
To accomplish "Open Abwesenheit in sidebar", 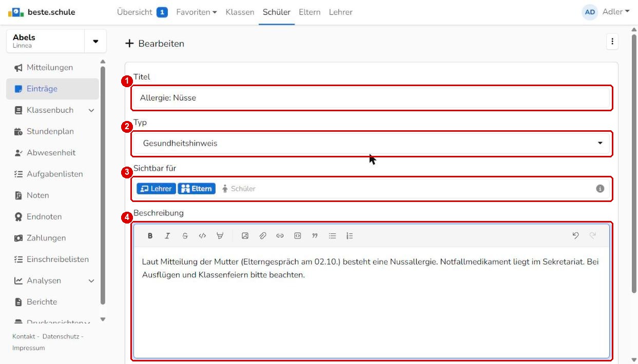I will (52, 153).
